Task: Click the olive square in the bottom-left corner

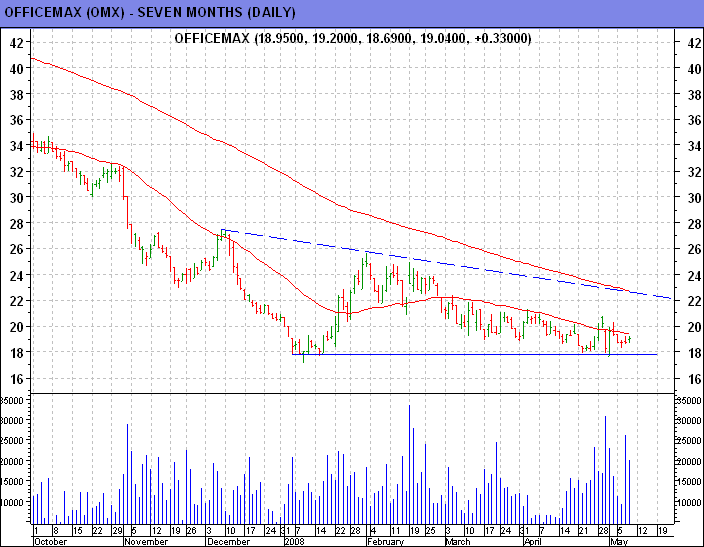Action: pos(14,536)
